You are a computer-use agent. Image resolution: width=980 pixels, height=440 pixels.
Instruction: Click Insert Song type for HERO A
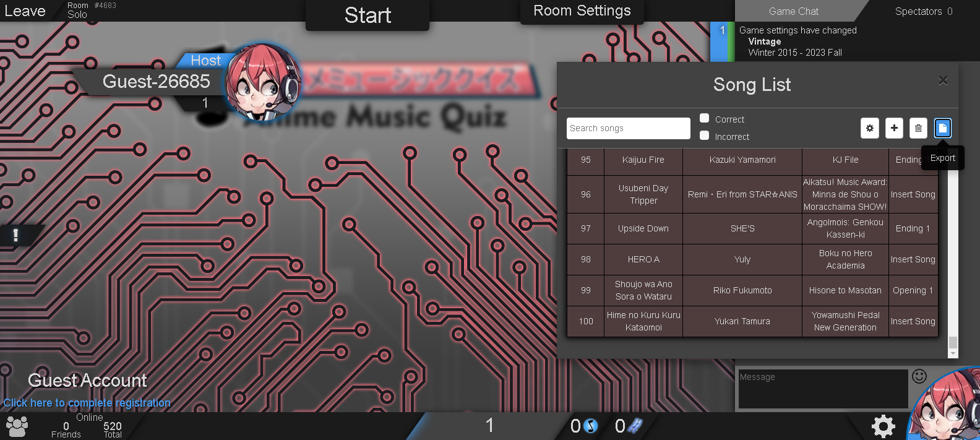pos(913,259)
